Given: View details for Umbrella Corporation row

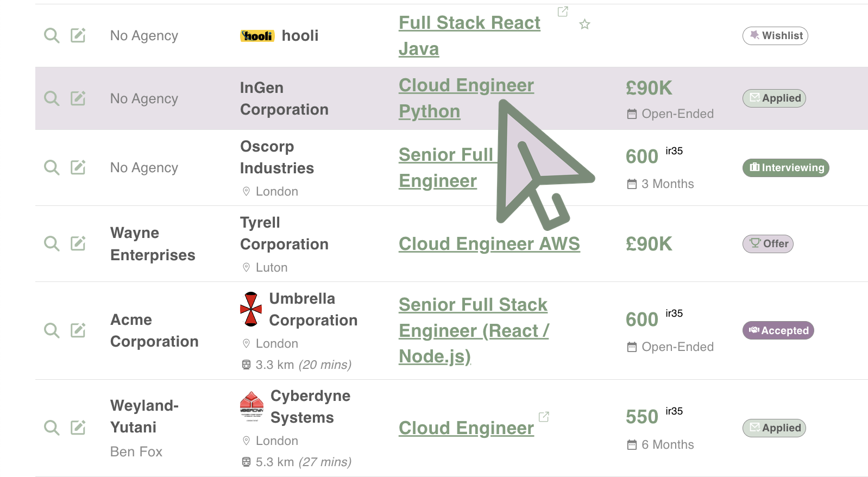Looking at the screenshot, I should pos(52,330).
